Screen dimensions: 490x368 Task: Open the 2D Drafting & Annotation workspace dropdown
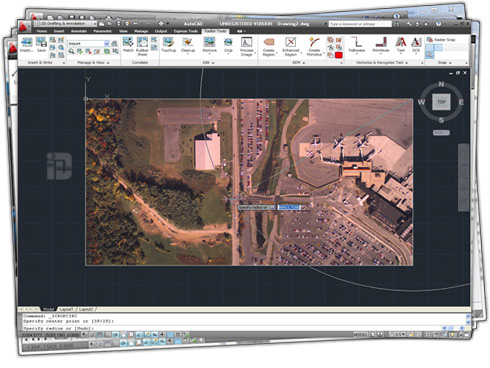pyautogui.click(x=66, y=24)
